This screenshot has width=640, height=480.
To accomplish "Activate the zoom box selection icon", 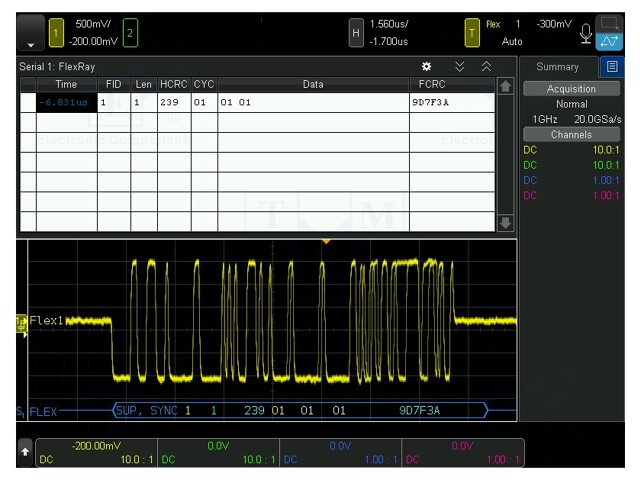I will (609, 24).
